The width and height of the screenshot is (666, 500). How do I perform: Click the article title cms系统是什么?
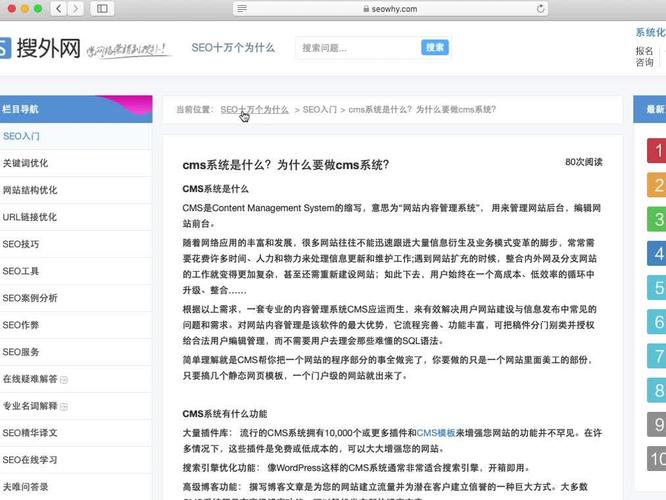pos(285,165)
